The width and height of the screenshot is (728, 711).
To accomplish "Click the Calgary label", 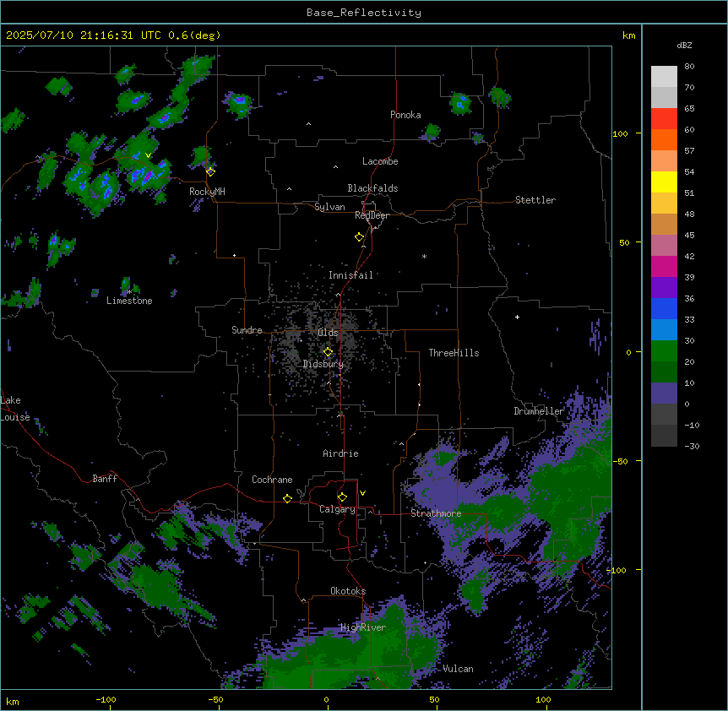I will coord(337,509).
